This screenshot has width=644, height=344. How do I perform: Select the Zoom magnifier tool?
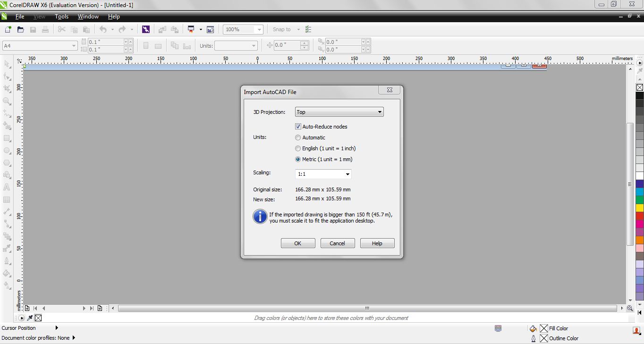(x=7, y=101)
